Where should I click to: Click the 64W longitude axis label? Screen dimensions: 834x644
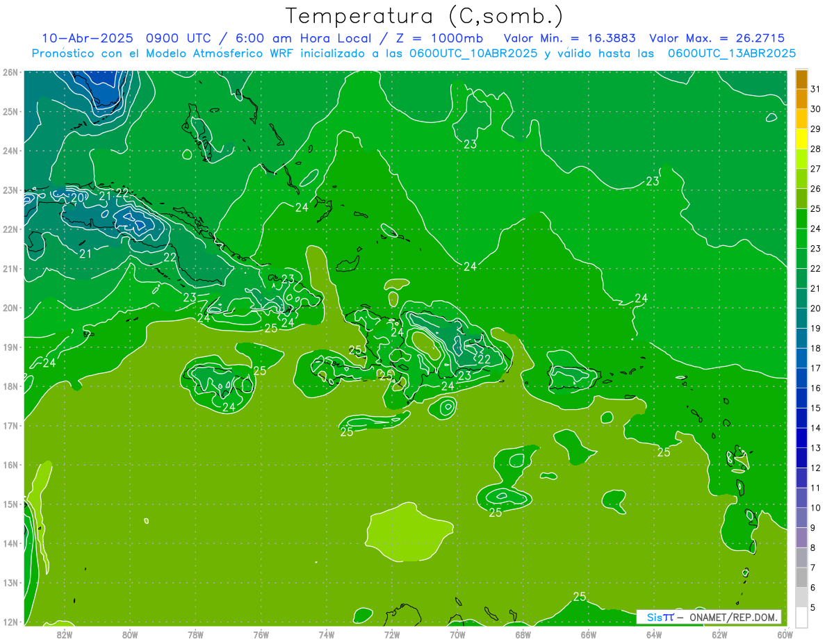(x=654, y=634)
